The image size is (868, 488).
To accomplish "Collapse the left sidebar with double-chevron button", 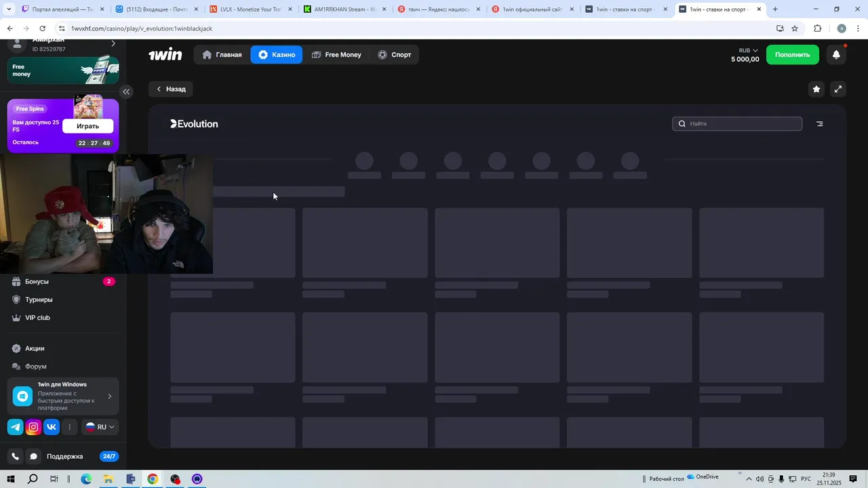I will coord(126,91).
